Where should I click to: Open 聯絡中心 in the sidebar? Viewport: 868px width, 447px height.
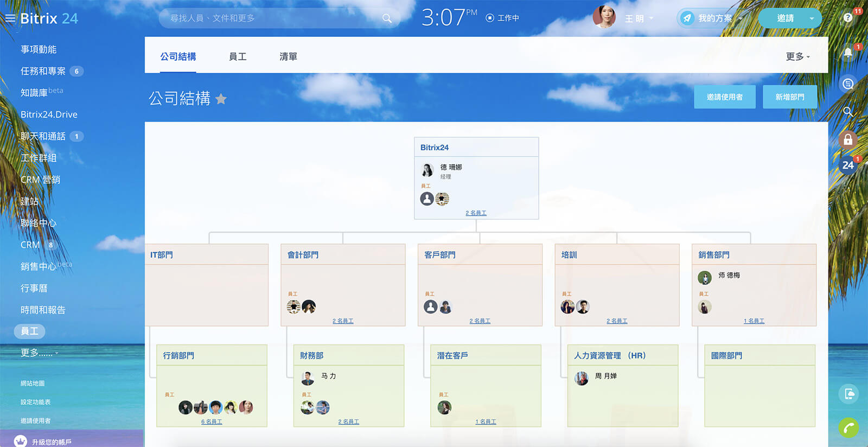tap(39, 223)
